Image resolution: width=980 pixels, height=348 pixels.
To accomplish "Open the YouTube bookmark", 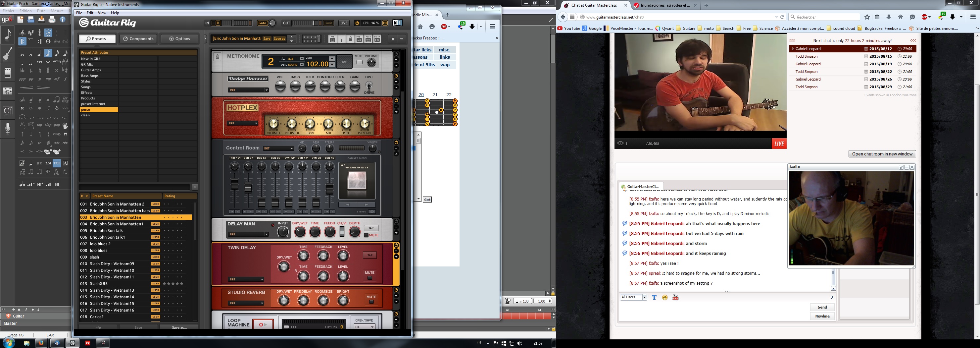I will pos(569,28).
